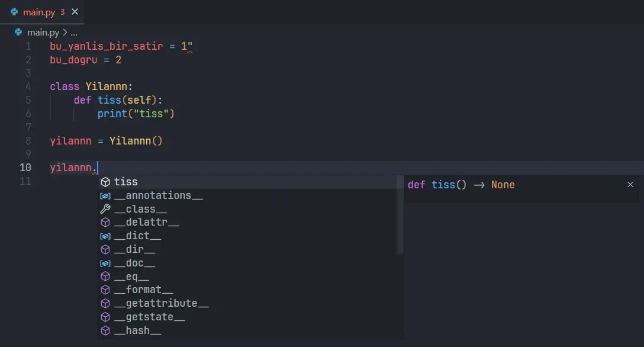Click the Yilannn class name on line 4
The height and width of the screenshot is (347, 644).
(107, 86)
